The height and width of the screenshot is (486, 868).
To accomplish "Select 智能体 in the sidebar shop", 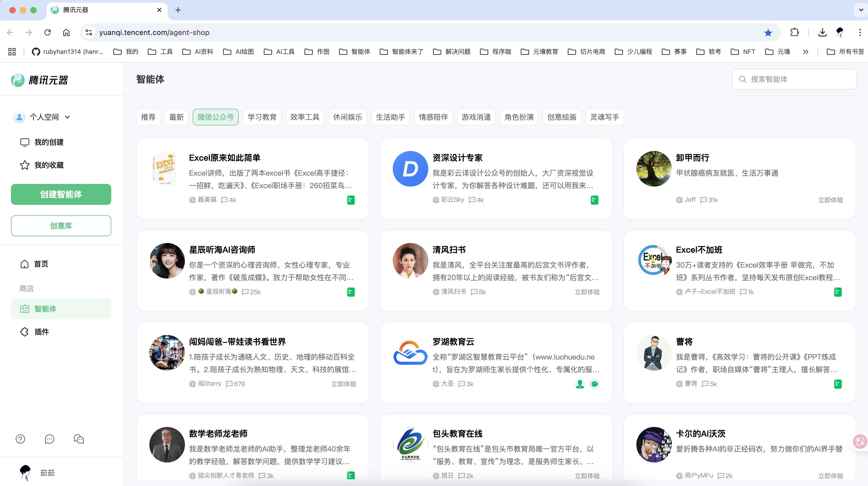I will [61, 309].
